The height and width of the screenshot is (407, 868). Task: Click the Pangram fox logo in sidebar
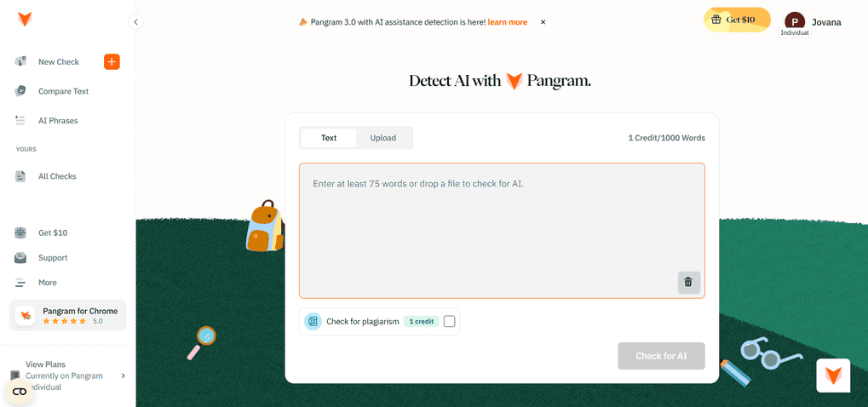pos(25,20)
